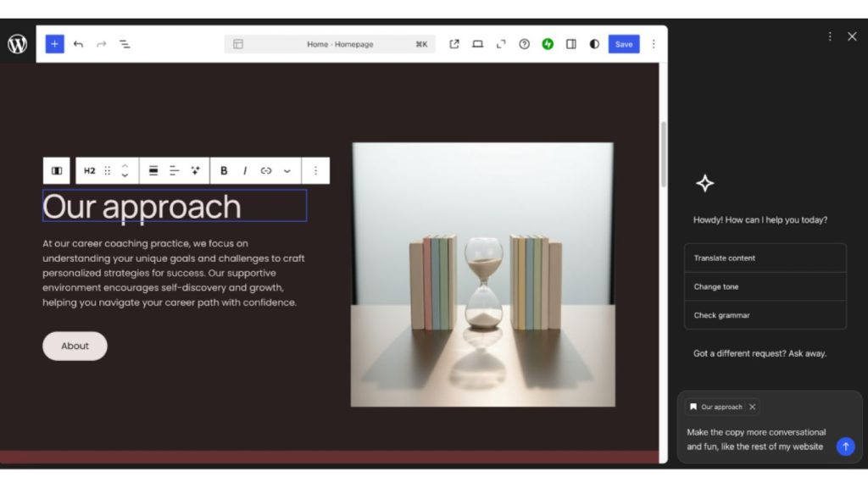Click the Home - Homepage command bar

339,44
